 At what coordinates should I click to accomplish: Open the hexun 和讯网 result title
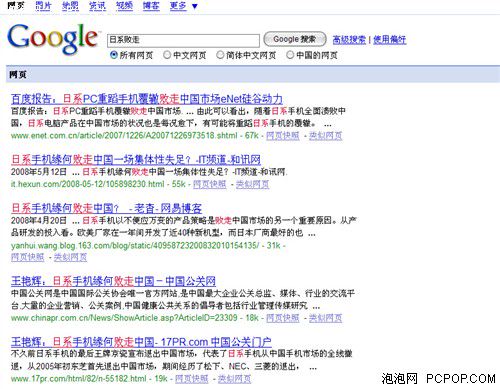click(x=136, y=160)
